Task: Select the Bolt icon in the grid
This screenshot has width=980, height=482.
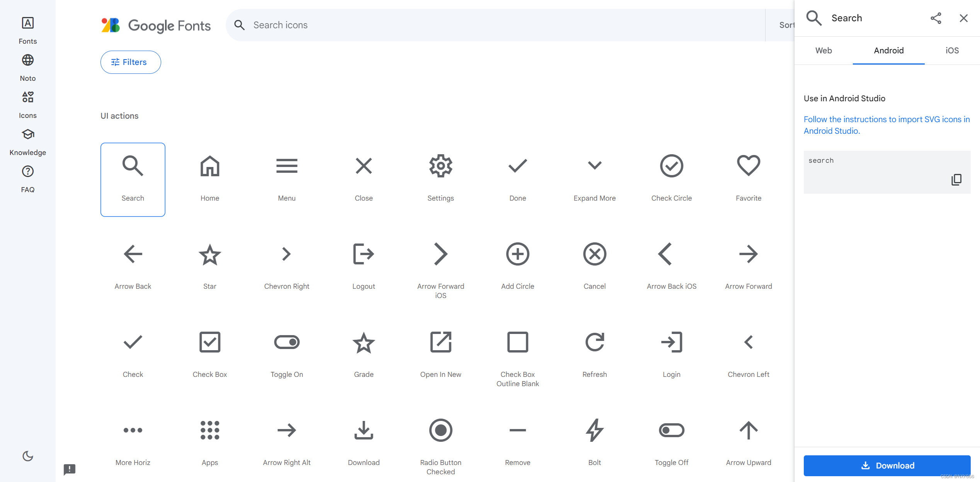Action: pos(594,430)
